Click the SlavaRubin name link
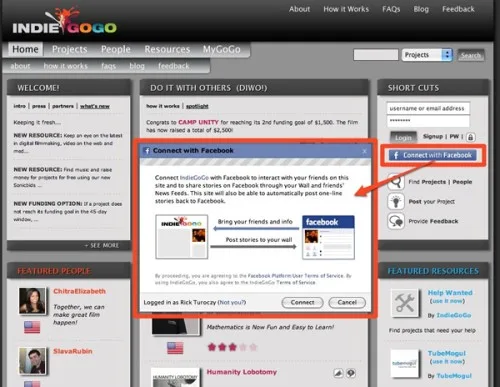 tap(73, 351)
